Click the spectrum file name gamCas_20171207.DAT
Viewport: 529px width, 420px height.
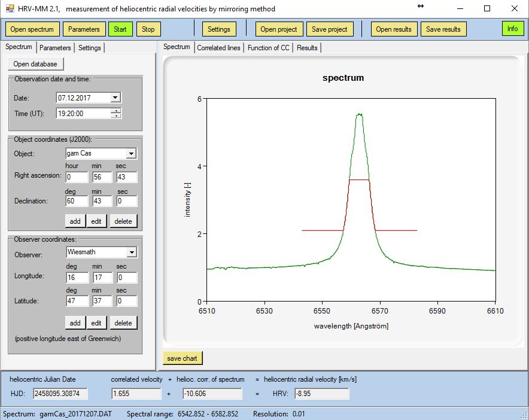[x=75, y=414]
